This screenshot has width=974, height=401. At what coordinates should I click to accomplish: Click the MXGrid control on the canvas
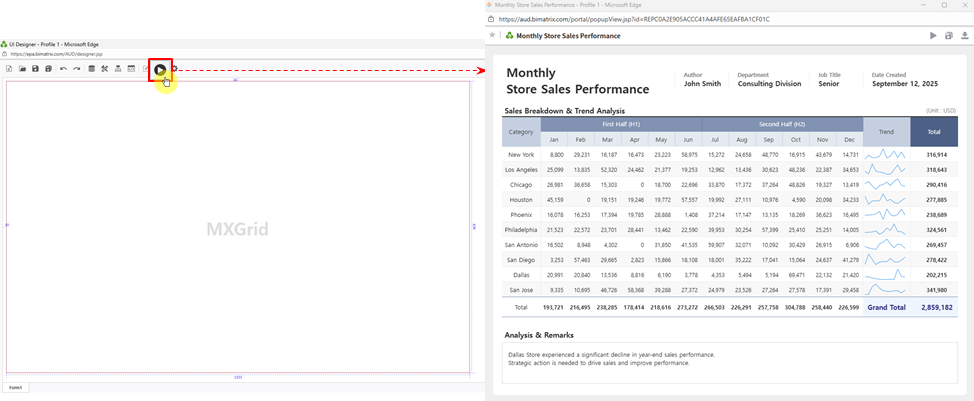click(x=238, y=229)
